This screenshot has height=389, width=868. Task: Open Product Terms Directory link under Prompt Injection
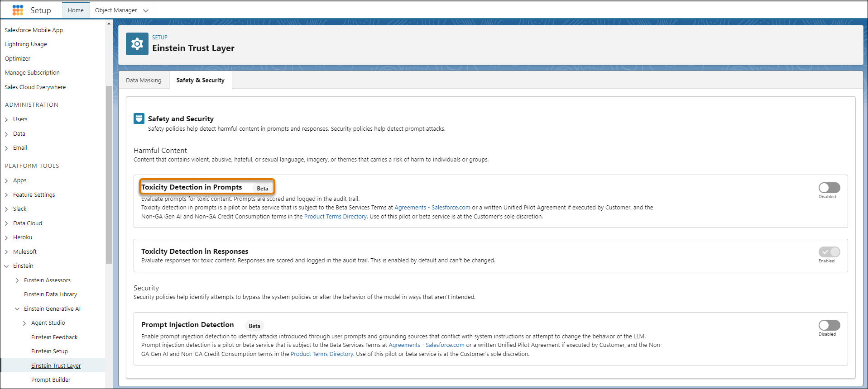(x=322, y=354)
